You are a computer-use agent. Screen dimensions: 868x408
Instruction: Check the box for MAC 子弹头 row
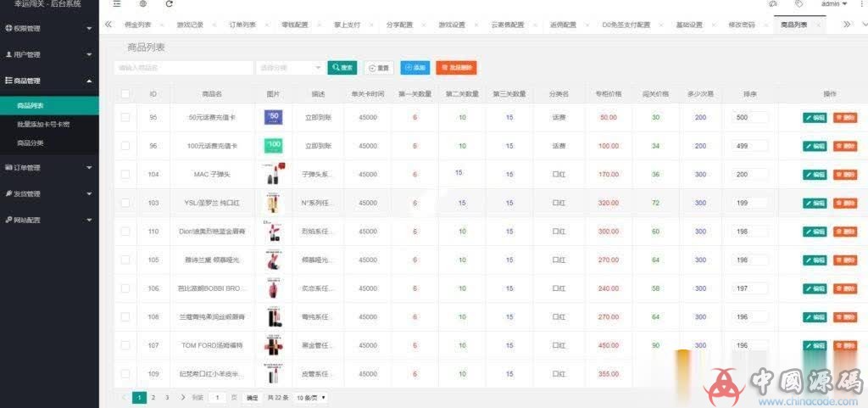(x=125, y=175)
